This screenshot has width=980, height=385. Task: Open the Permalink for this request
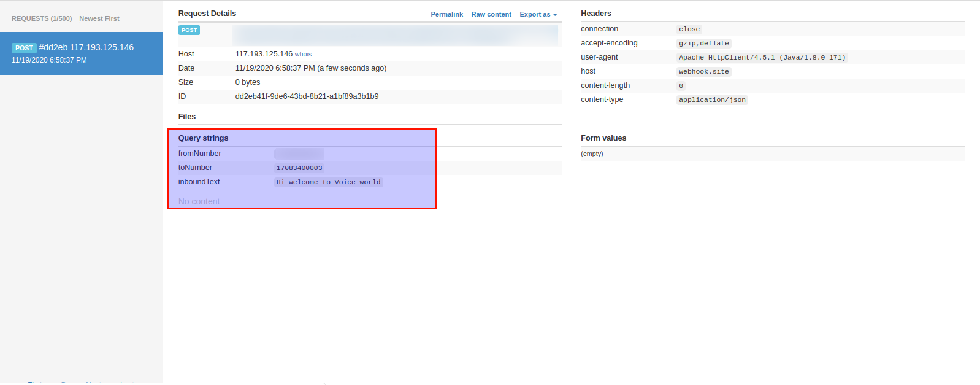(446, 14)
